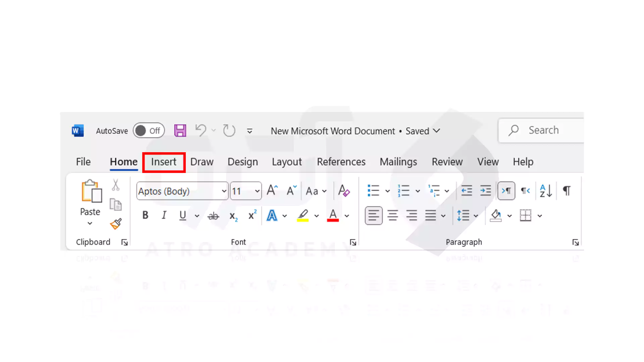Open the View tab
The image size is (644, 362).
(488, 162)
